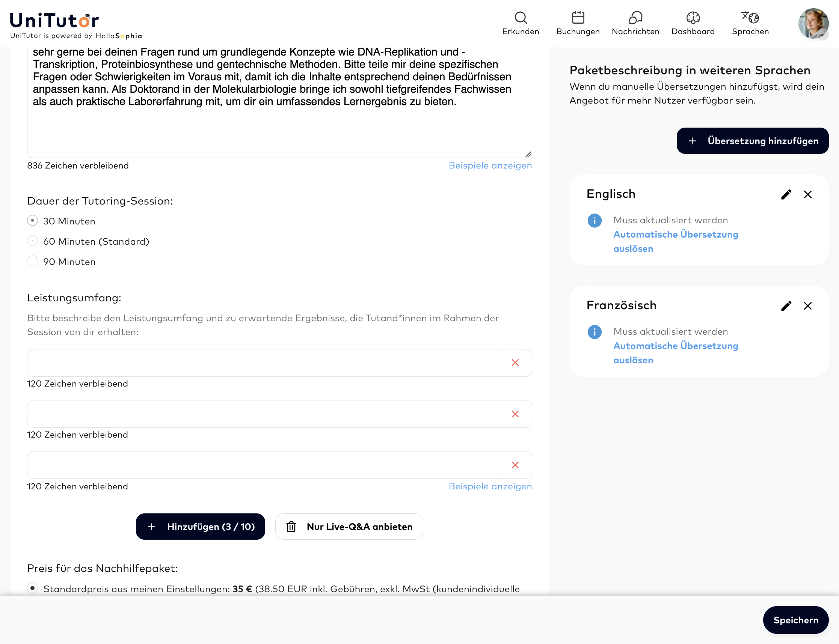Delete the second Leistungsumfang entry
The width and height of the screenshot is (839, 644).
[x=515, y=414]
